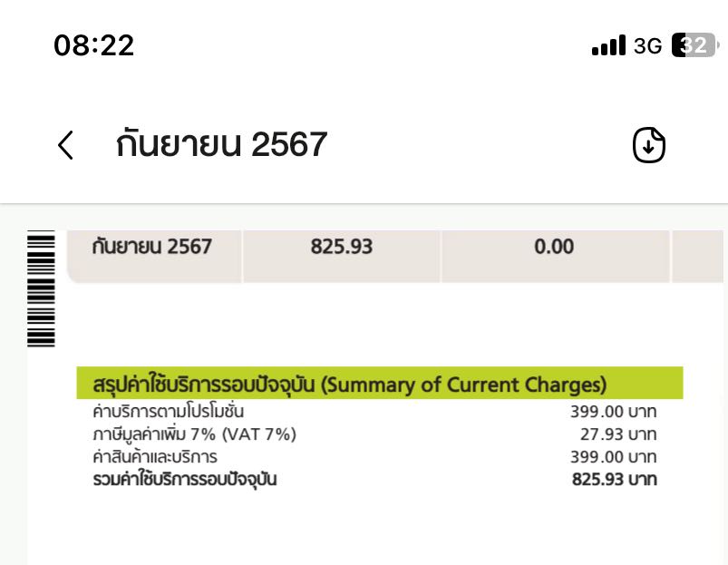Tap the vertical barcode on the bill

tap(42, 289)
